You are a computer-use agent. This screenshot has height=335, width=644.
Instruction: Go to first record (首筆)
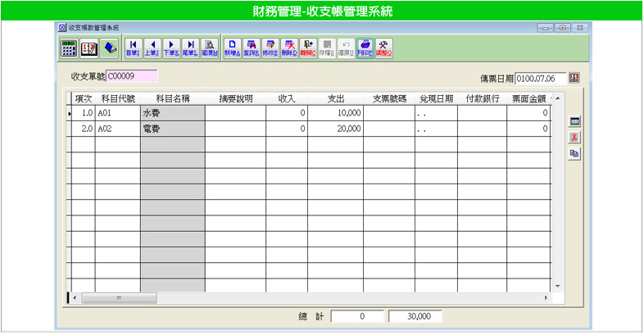pos(133,48)
